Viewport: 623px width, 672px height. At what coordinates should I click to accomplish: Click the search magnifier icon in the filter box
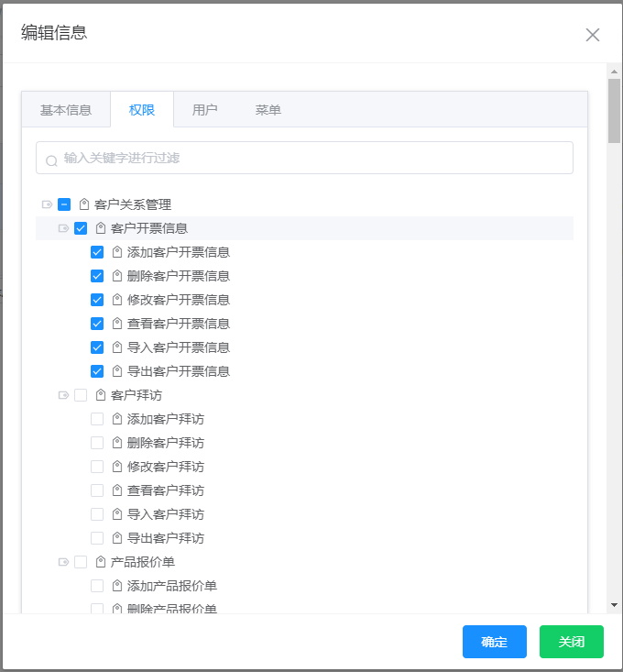[x=51, y=160]
